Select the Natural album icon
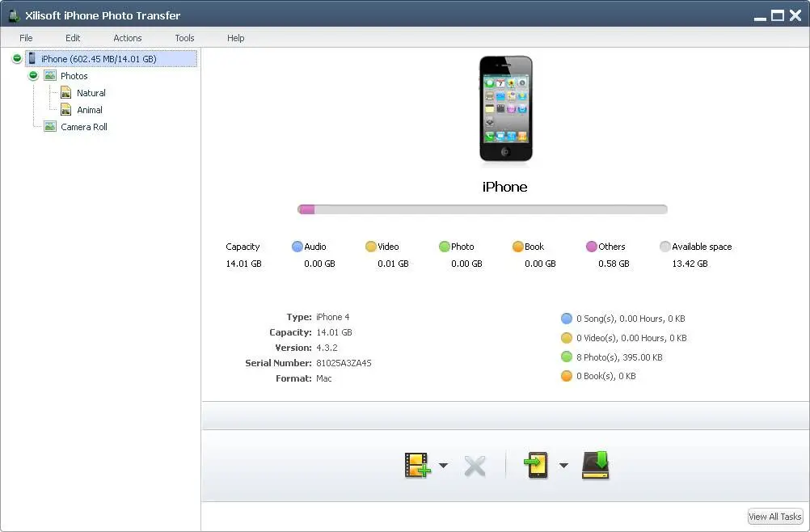 pyautogui.click(x=65, y=93)
